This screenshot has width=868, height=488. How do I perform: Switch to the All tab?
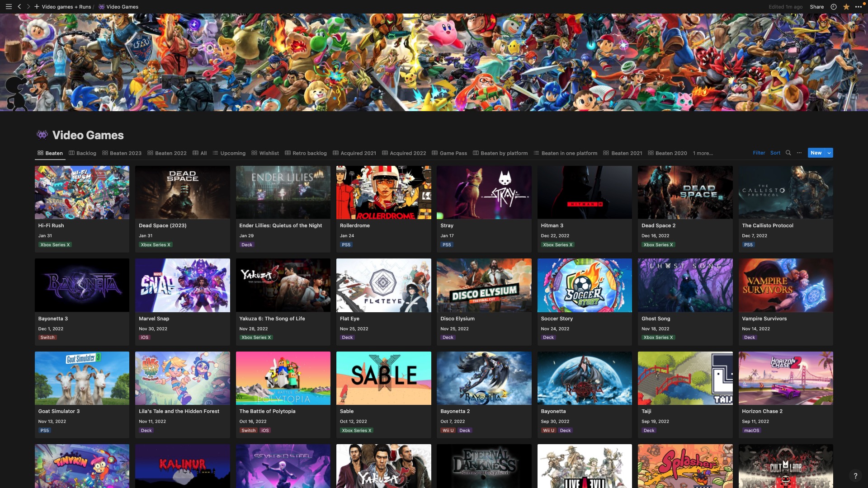pos(199,153)
